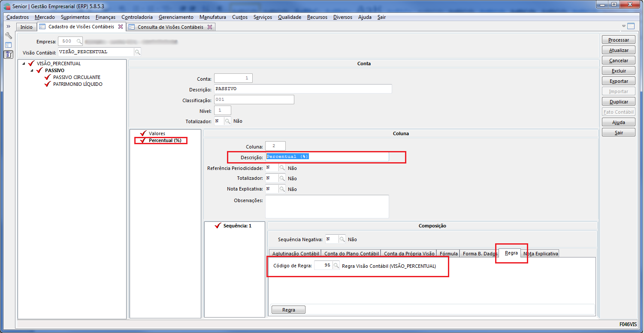644x333 pixels.
Task: Click the Exportar button
Action: tap(619, 81)
